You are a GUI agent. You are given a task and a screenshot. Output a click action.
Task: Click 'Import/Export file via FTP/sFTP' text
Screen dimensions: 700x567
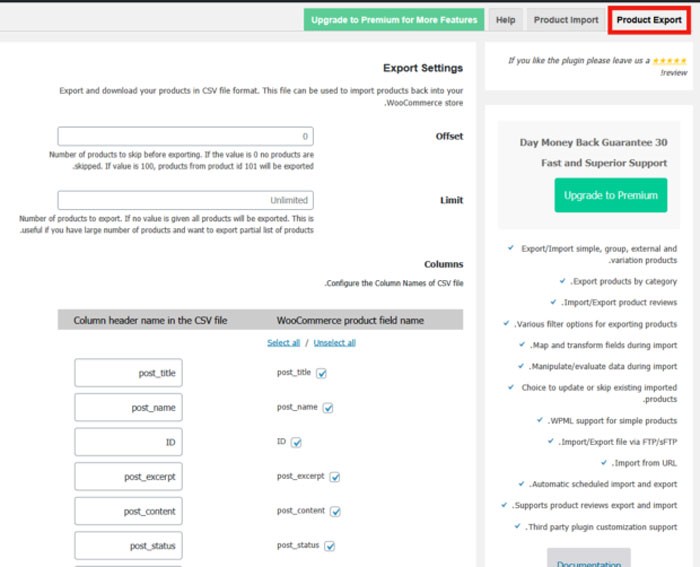tap(618, 442)
